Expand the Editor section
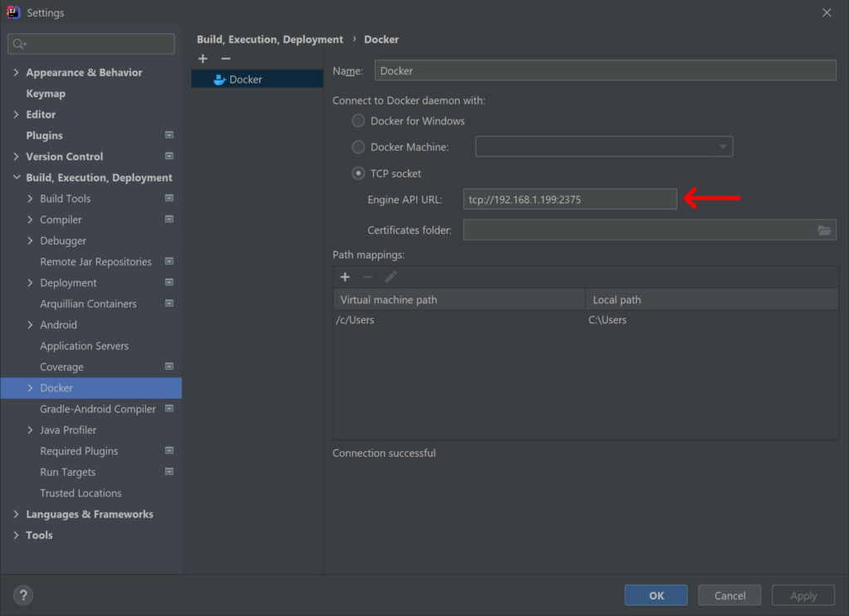 pyautogui.click(x=16, y=114)
